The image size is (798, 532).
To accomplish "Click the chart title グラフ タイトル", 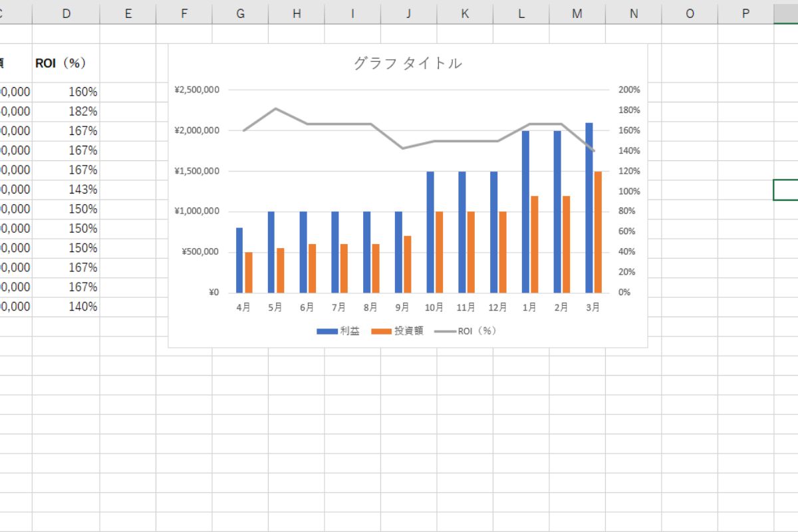I will pyautogui.click(x=407, y=63).
